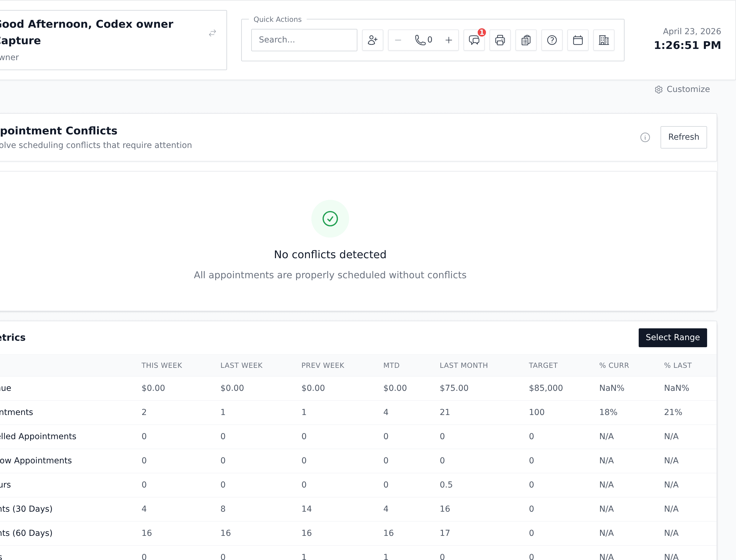This screenshot has width=736, height=560.
Task: Click the phone call counter icon
Action: 423,40
